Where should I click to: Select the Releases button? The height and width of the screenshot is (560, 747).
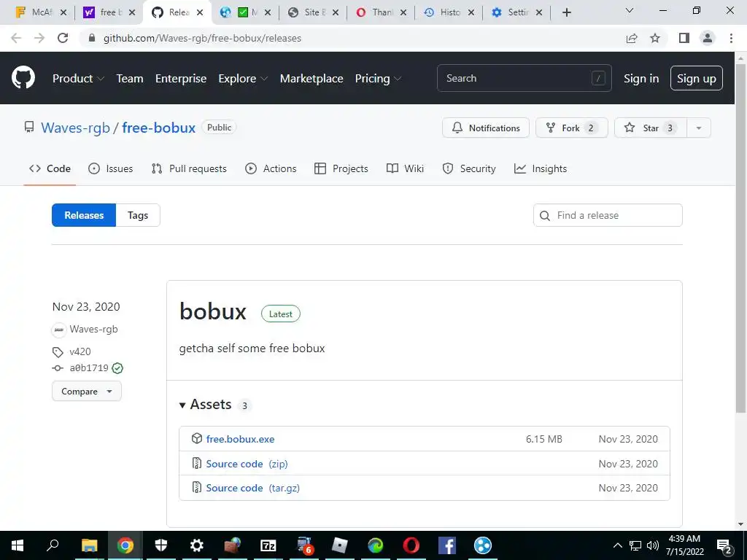click(x=84, y=215)
